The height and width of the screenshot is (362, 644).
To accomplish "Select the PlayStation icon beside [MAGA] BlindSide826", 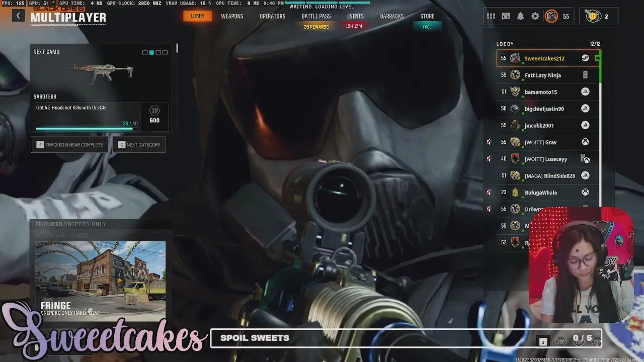I will tap(585, 175).
